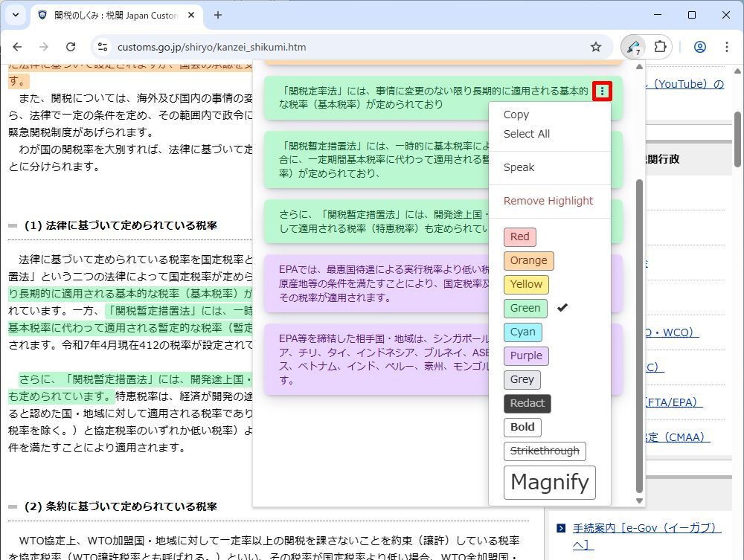
Task: Open the Chrome profile avatar
Action: tap(700, 47)
